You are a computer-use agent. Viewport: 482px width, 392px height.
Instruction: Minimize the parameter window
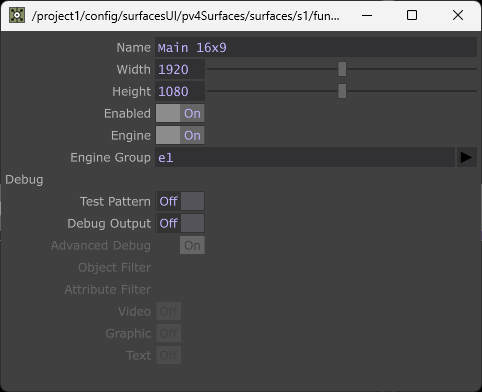click(x=367, y=15)
